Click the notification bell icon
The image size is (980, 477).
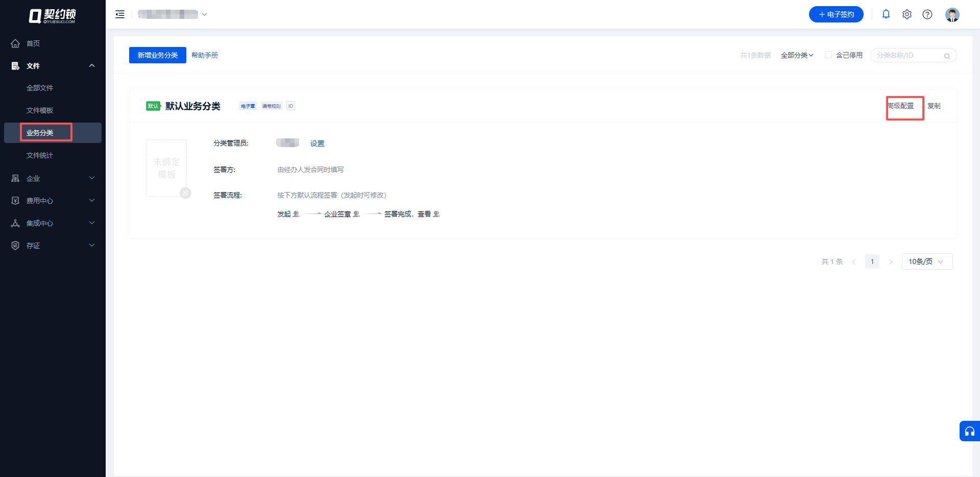(886, 14)
